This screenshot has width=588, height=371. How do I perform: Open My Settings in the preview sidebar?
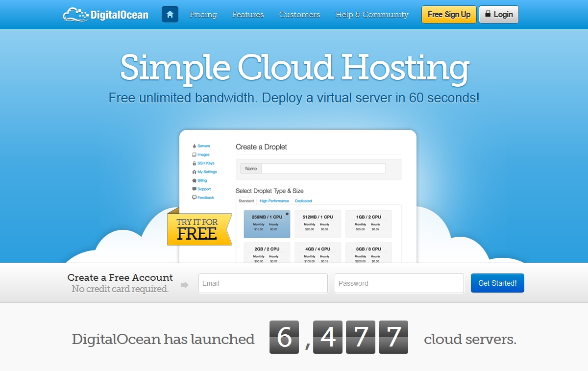tap(205, 172)
